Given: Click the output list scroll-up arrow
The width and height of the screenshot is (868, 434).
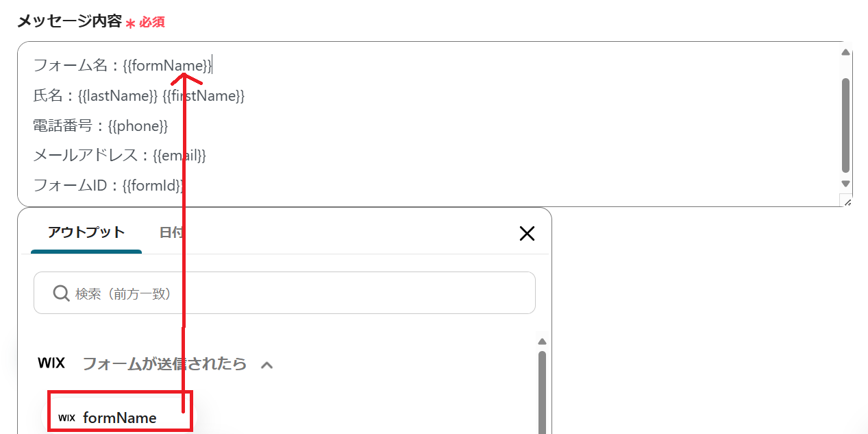Looking at the screenshot, I should (542, 341).
